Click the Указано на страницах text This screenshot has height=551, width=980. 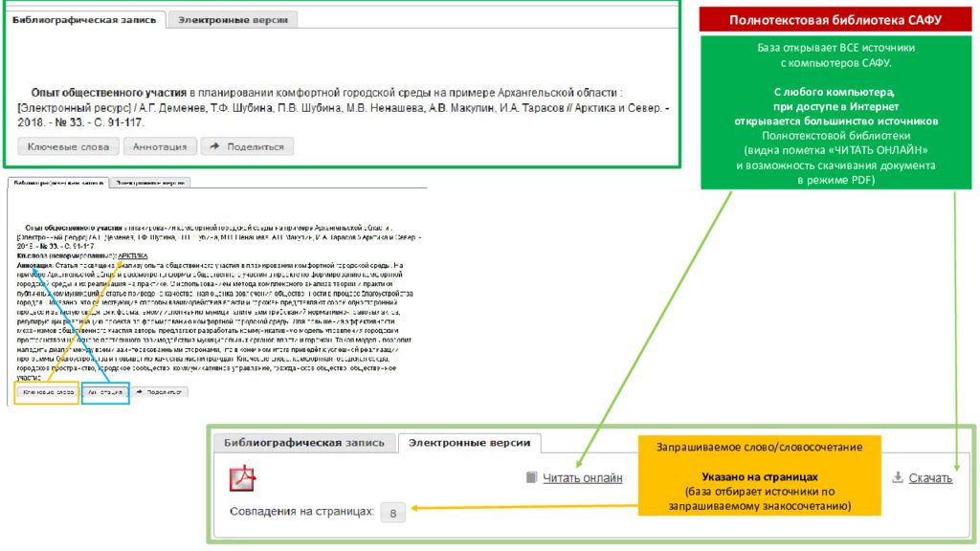coord(759,476)
